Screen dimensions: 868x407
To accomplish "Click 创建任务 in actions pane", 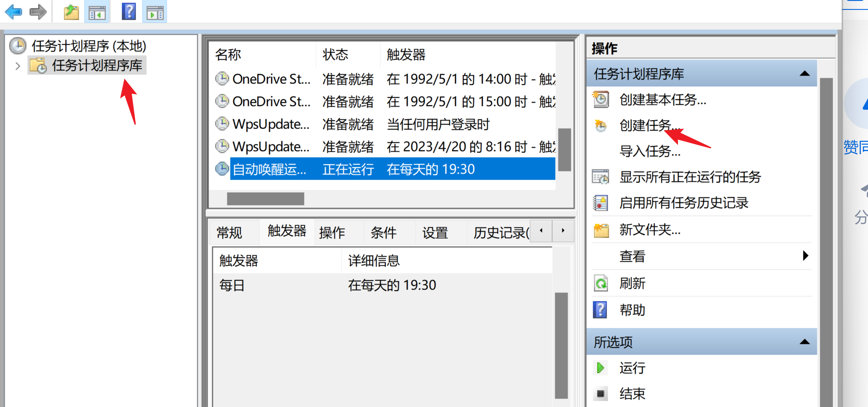I will (x=645, y=125).
